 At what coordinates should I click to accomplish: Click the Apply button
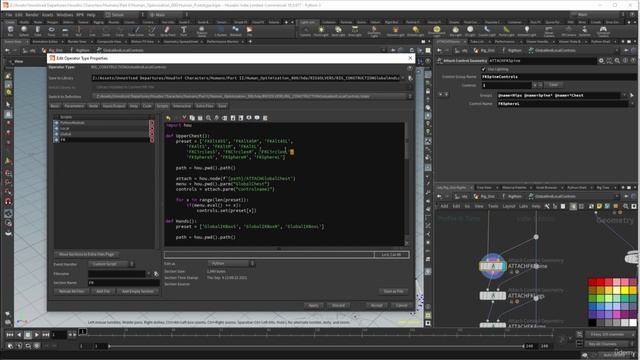[x=313, y=305]
